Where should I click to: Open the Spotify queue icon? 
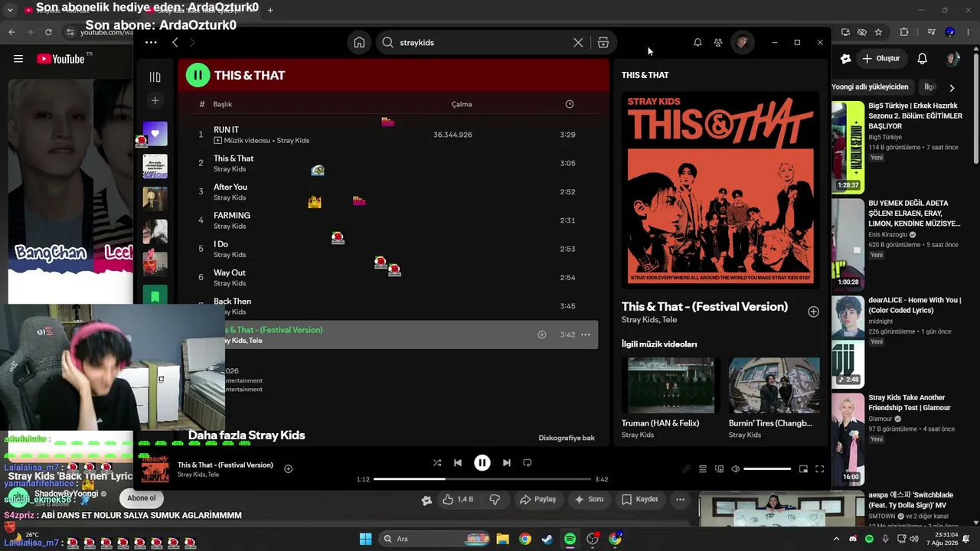pyautogui.click(x=703, y=469)
